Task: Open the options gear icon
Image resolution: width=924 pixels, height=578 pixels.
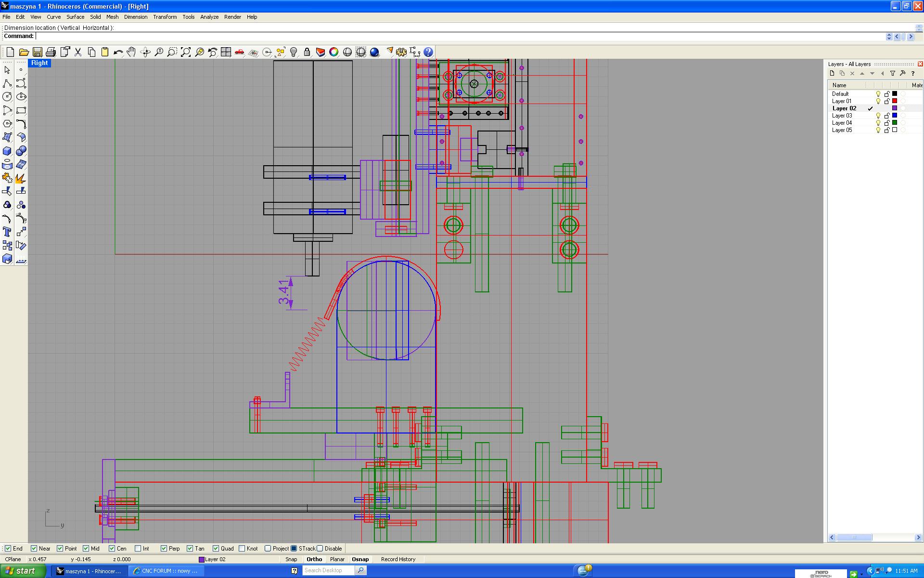Action: 401,52
